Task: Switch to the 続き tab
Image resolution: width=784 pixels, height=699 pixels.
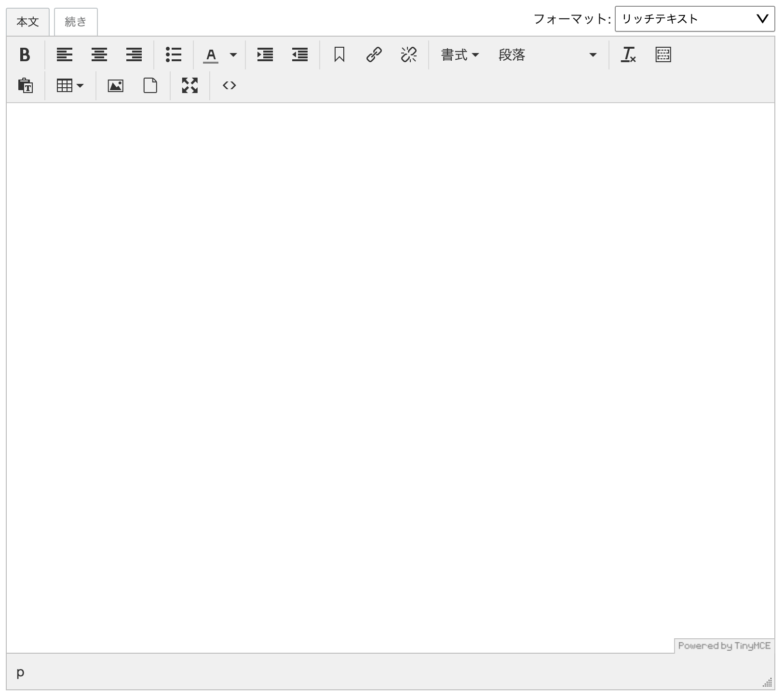Action: pos(76,22)
